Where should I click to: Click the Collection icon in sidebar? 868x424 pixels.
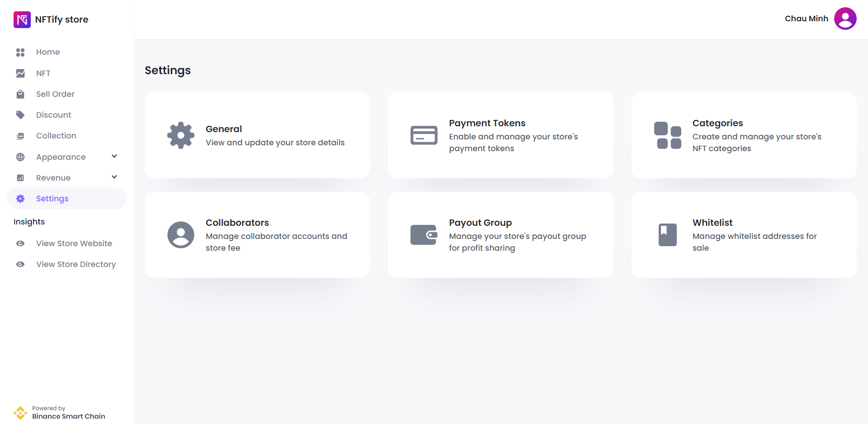point(20,136)
